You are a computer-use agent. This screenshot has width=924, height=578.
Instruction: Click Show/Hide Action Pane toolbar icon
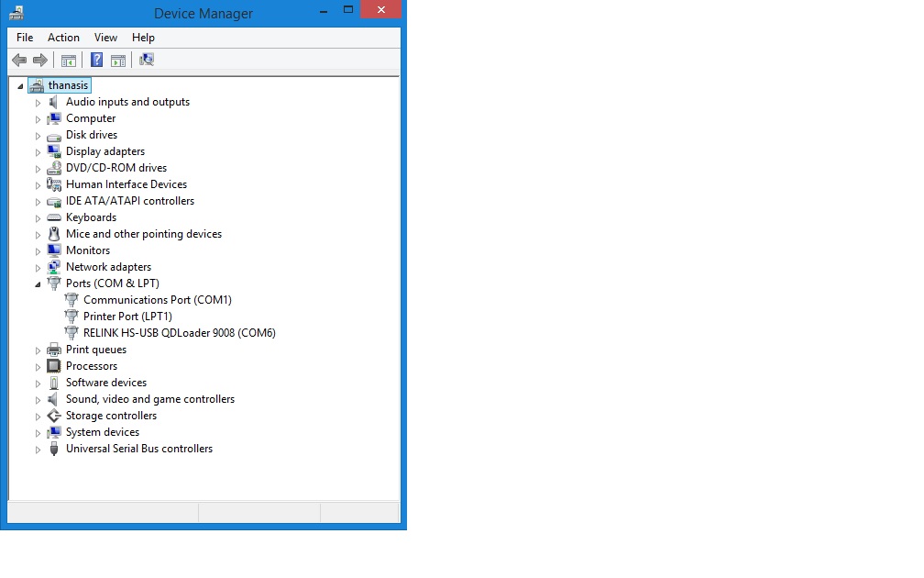[x=118, y=61]
